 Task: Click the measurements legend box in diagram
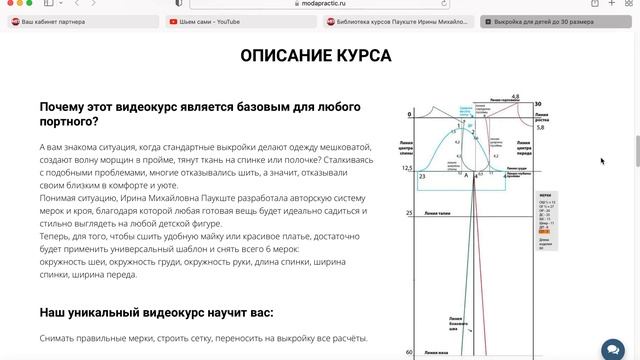(x=546, y=221)
